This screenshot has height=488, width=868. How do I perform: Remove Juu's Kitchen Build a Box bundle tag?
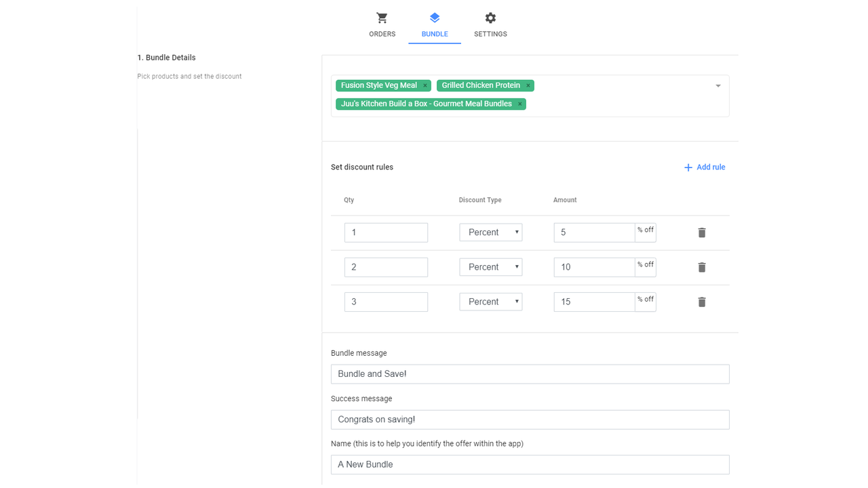point(519,104)
